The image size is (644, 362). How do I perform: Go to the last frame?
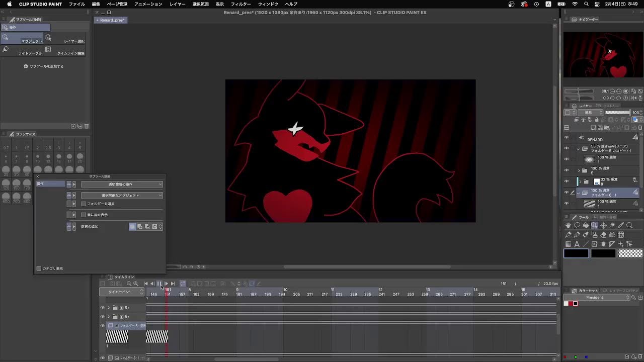tap(173, 284)
